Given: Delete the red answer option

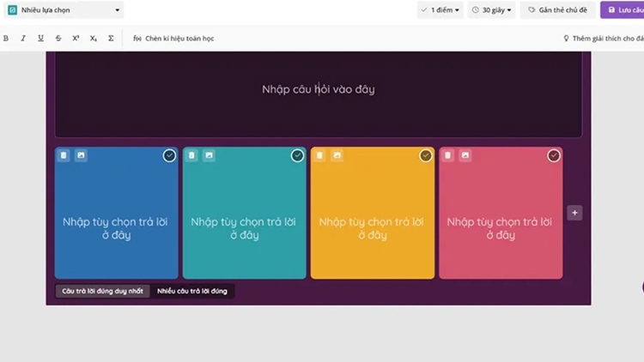Looking at the screenshot, I should click(x=447, y=155).
